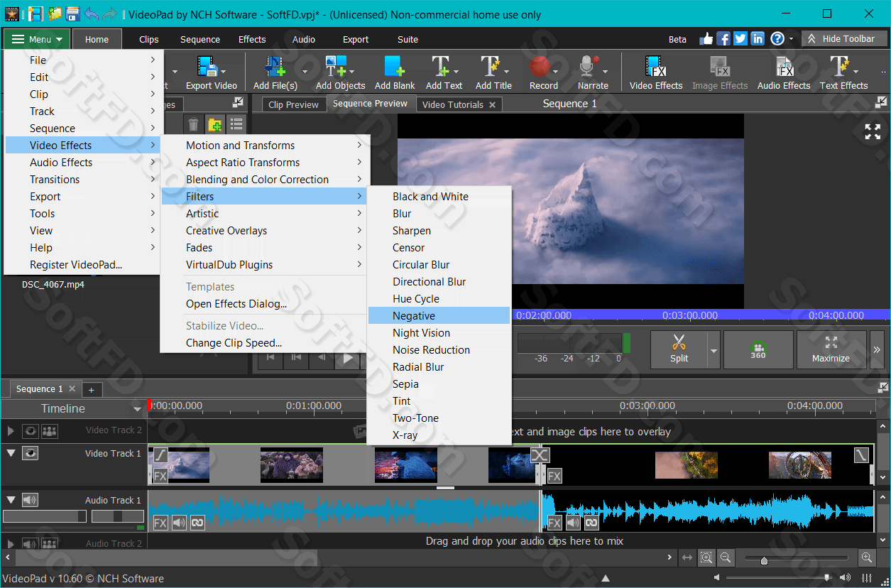Expand Video Track 2 triangle
Image resolution: width=891 pixels, height=588 pixels.
pyautogui.click(x=10, y=430)
